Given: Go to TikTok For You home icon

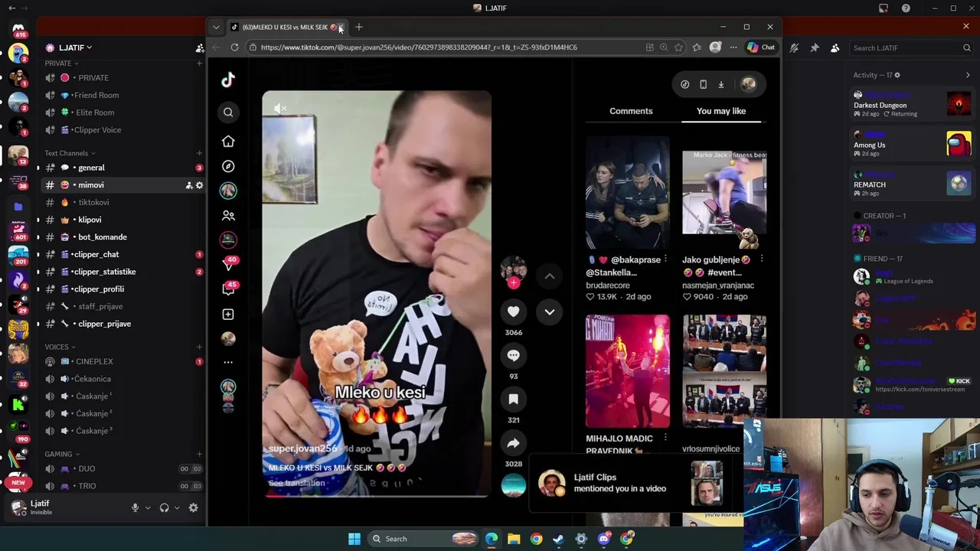Looking at the screenshot, I should pyautogui.click(x=228, y=142).
